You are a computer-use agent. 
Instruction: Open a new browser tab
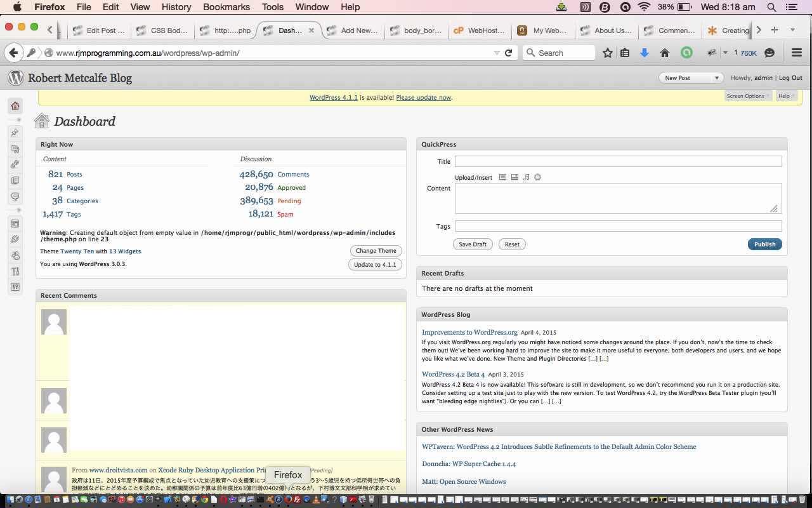[x=774, y=30]
